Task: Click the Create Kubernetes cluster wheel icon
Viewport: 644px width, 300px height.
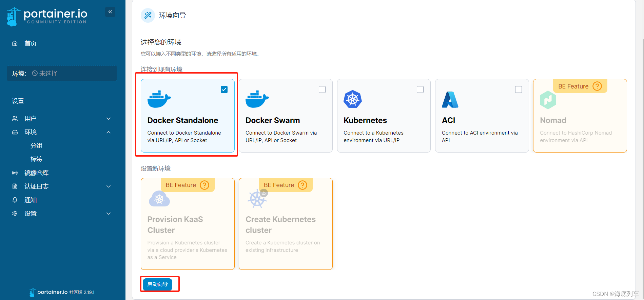Action: (257, 199)
